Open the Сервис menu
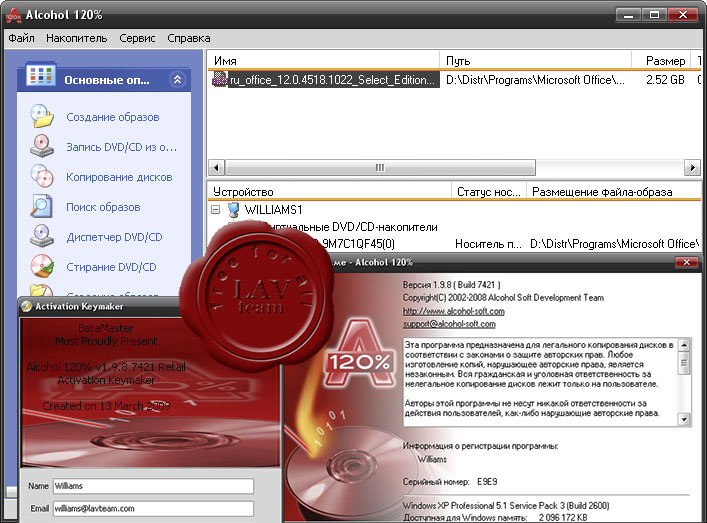The image size is (707, 523). point(137,38)
